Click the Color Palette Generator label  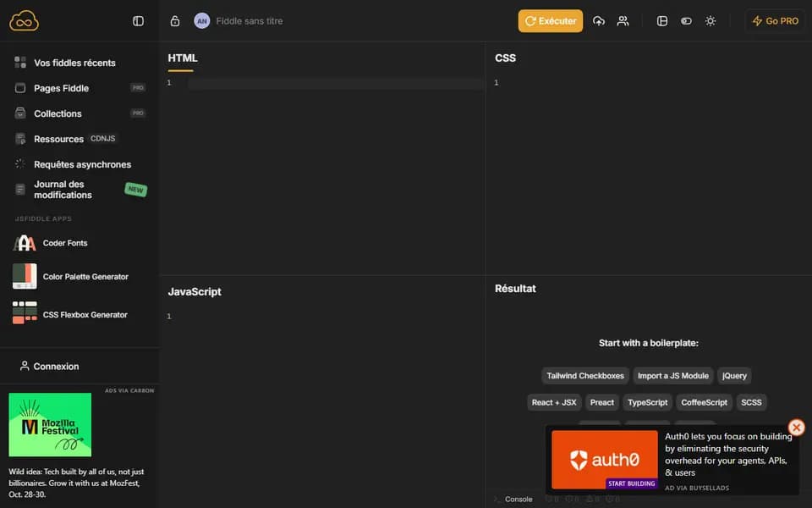[85, 277]
